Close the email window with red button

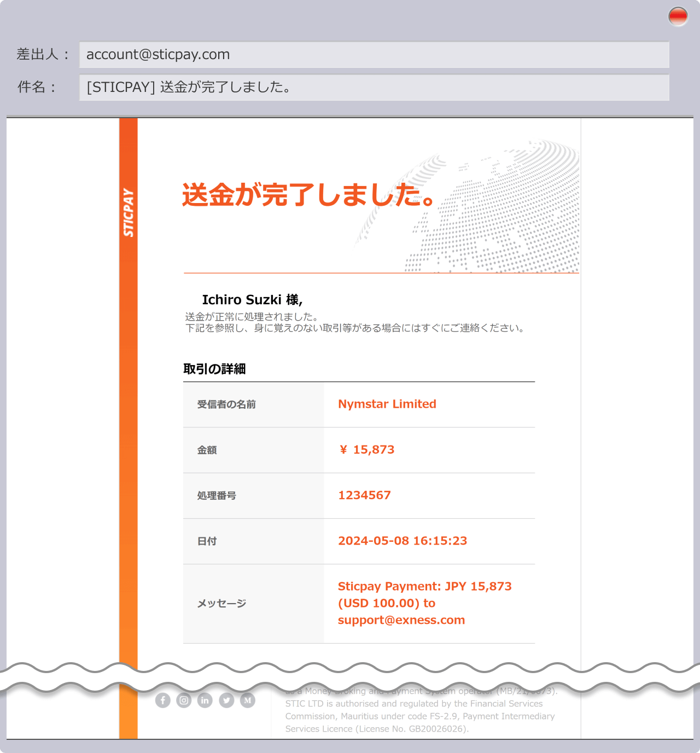[x=678, y=16]
